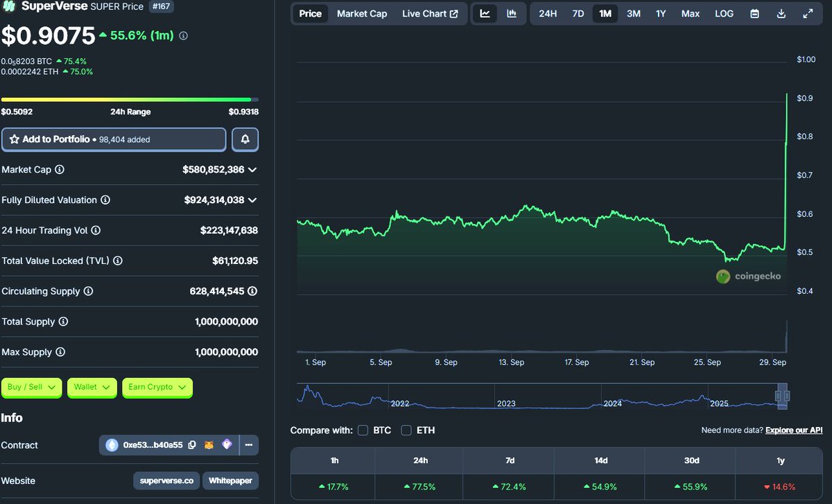The height and width of the screenshot is (504, 832).
Task: Click the 1y 14.6% performance cell
Action: 781,487
